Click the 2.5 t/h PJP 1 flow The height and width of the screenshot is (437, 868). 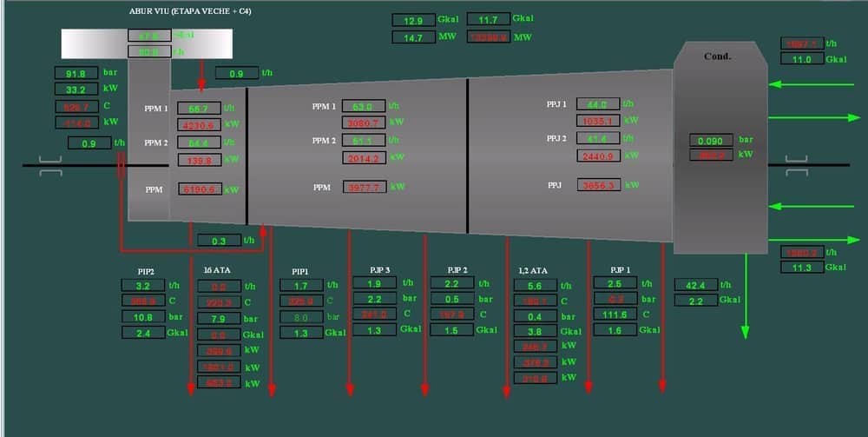615,282
